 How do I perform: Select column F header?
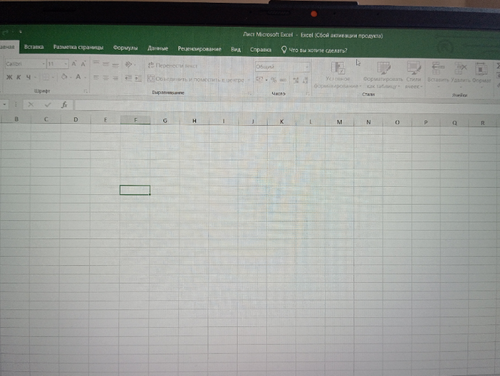(135, 120)
